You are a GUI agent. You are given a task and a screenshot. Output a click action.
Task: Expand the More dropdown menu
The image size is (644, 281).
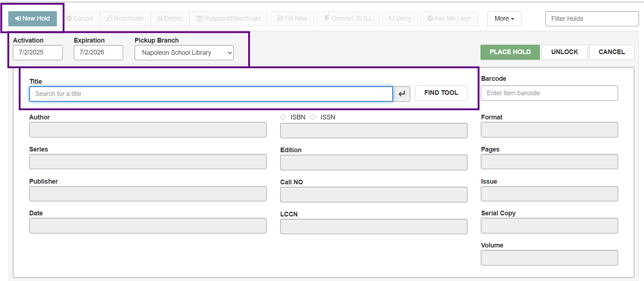(x=504, y=18)
